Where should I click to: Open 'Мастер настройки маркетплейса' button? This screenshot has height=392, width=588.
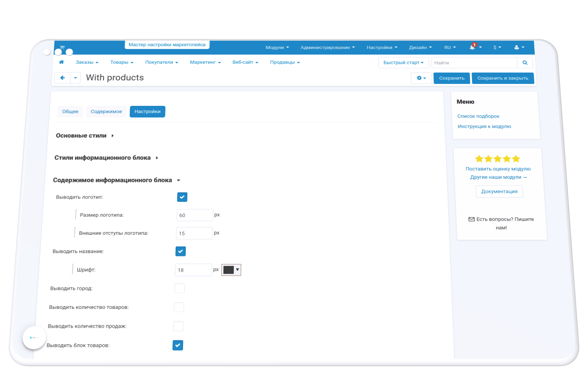(167, 45)
